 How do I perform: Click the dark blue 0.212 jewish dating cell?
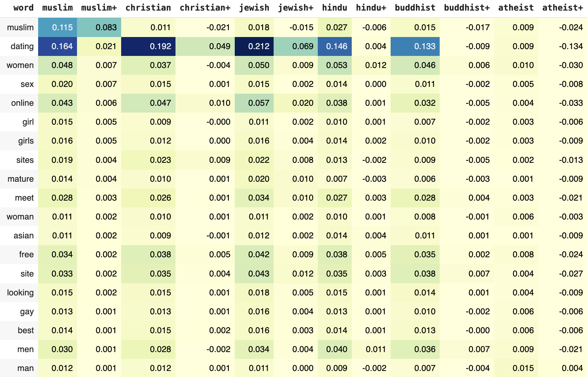click(254, 46)
